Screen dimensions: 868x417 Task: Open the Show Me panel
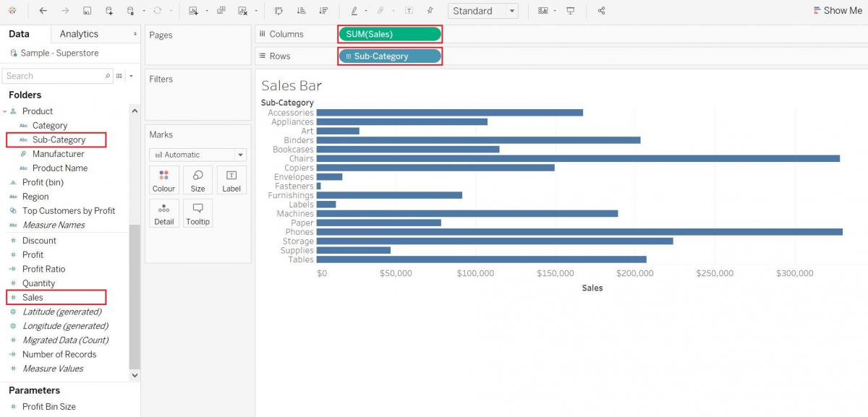pyautogui.click(x=838, y=11)
